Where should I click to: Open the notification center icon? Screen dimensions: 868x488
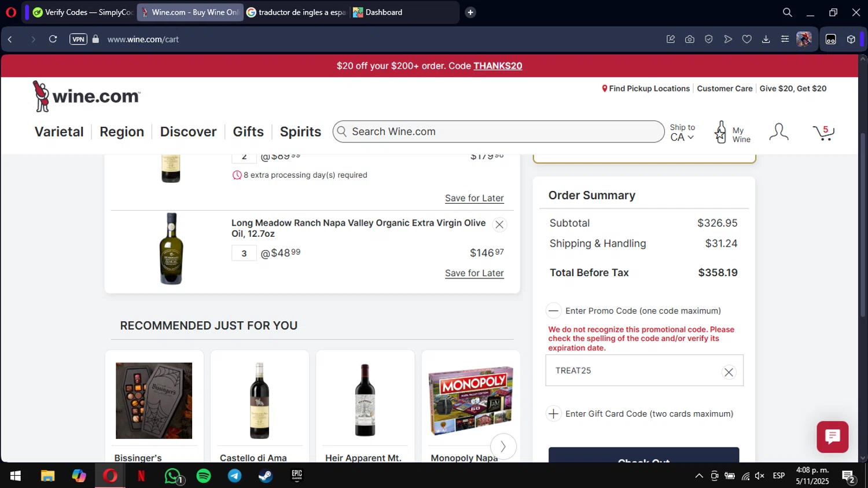(x=849, y=476)
